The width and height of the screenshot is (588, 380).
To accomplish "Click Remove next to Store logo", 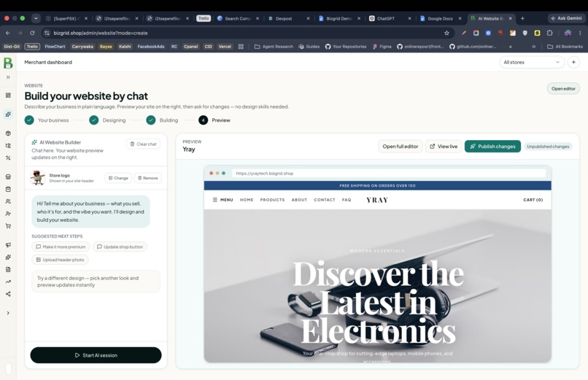I will tap(148, 178).
